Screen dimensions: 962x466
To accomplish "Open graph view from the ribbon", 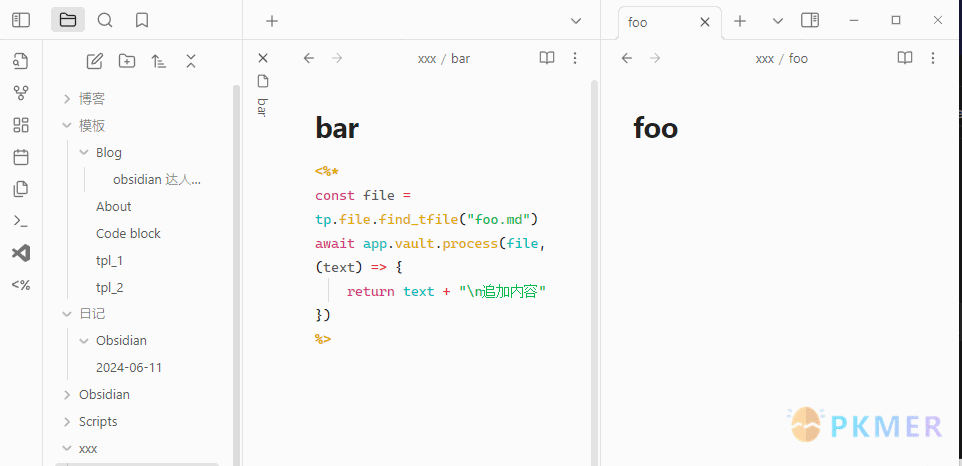I will pyautogui.click(x=21, y=93).
